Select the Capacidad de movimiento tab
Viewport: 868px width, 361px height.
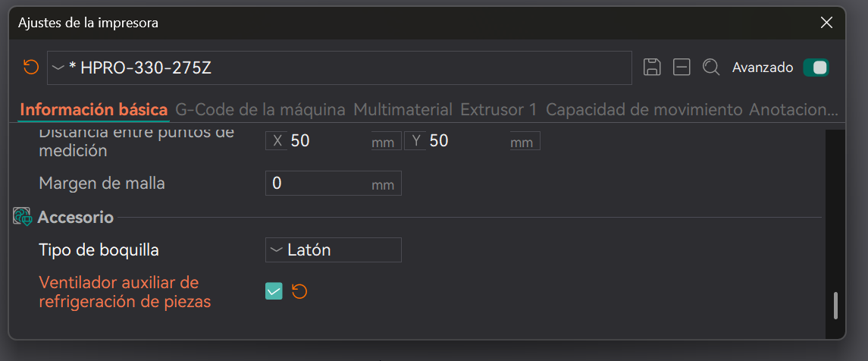click(x=644, y=109)
